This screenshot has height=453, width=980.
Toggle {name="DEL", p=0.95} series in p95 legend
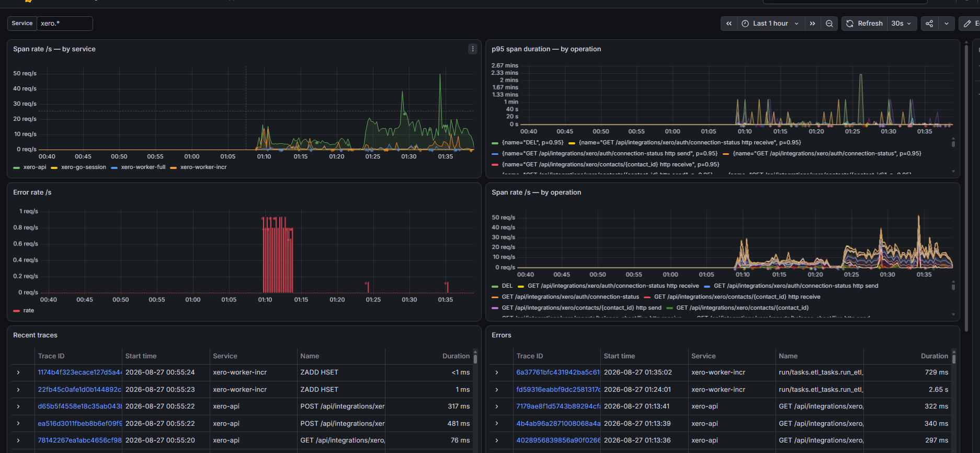coord(533,143)
